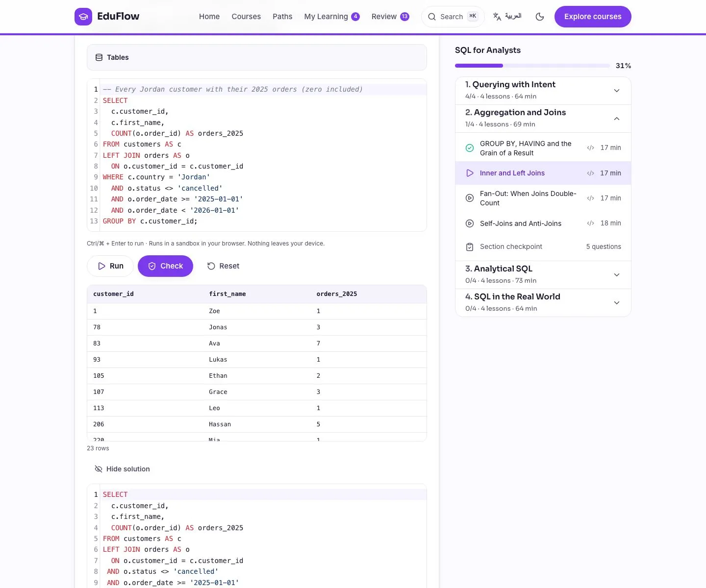Click the Reset circular arrow icon
This screenshot has width=706, height=588.
[211, 266]
